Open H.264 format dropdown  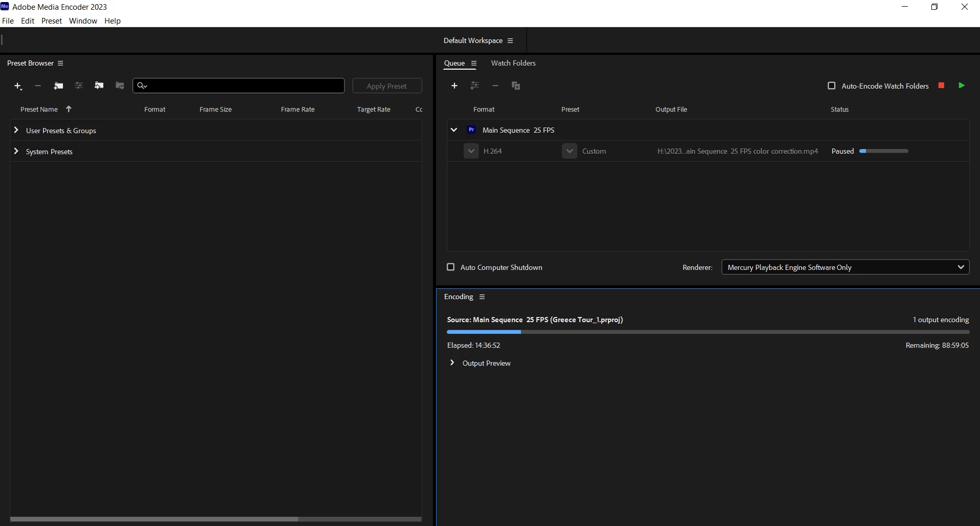(x=471, y=151)
